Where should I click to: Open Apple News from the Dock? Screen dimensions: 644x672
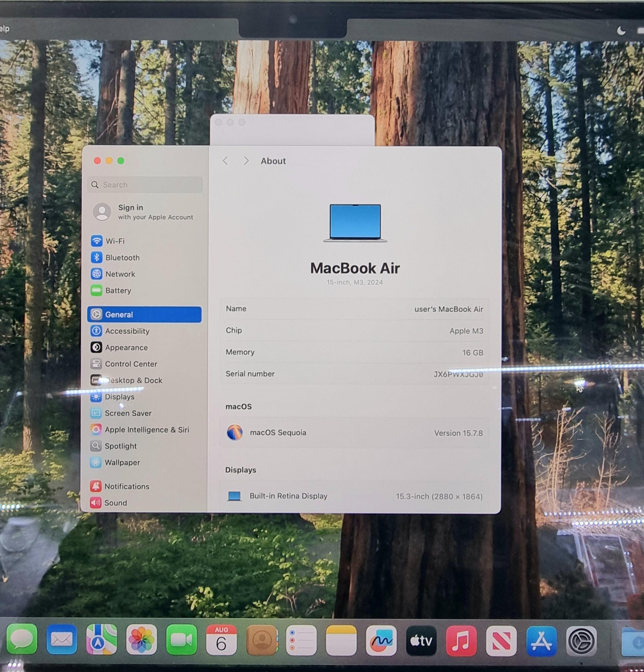501,641
